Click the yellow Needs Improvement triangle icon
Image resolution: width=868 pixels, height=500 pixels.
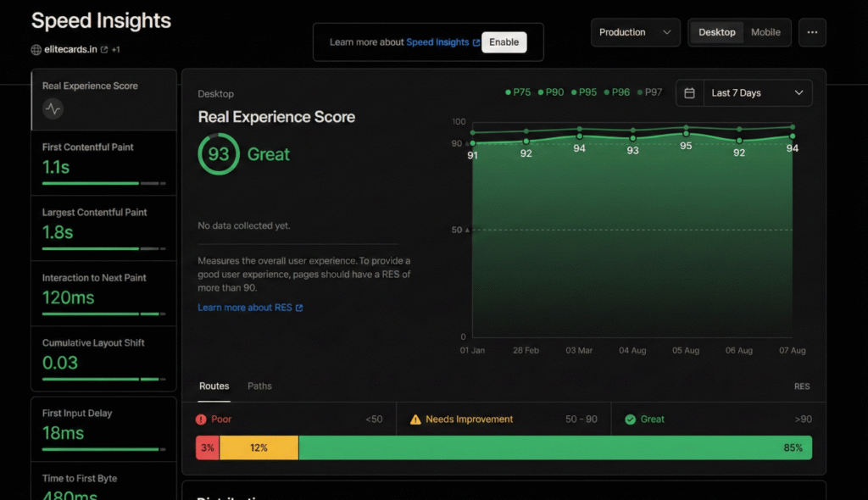pos(415,419)
